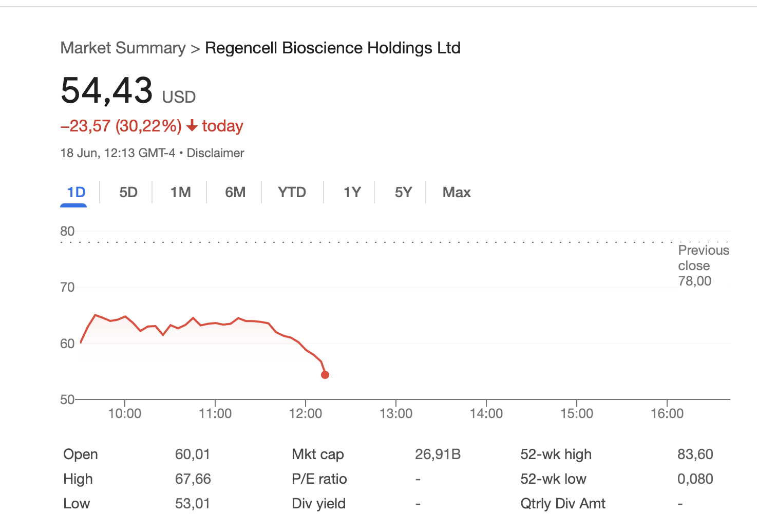Show the Max range chart
The image size is (757, 532).
tap(457, 193)
